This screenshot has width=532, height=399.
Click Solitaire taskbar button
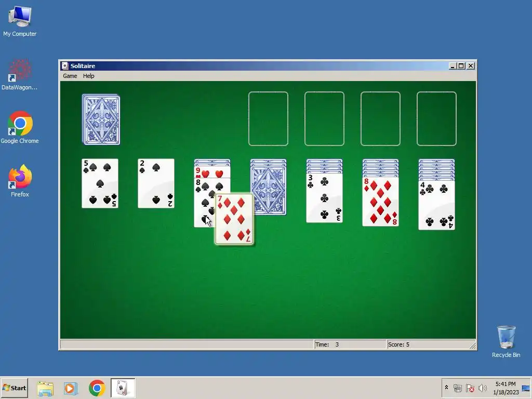(x=123, y=388)
